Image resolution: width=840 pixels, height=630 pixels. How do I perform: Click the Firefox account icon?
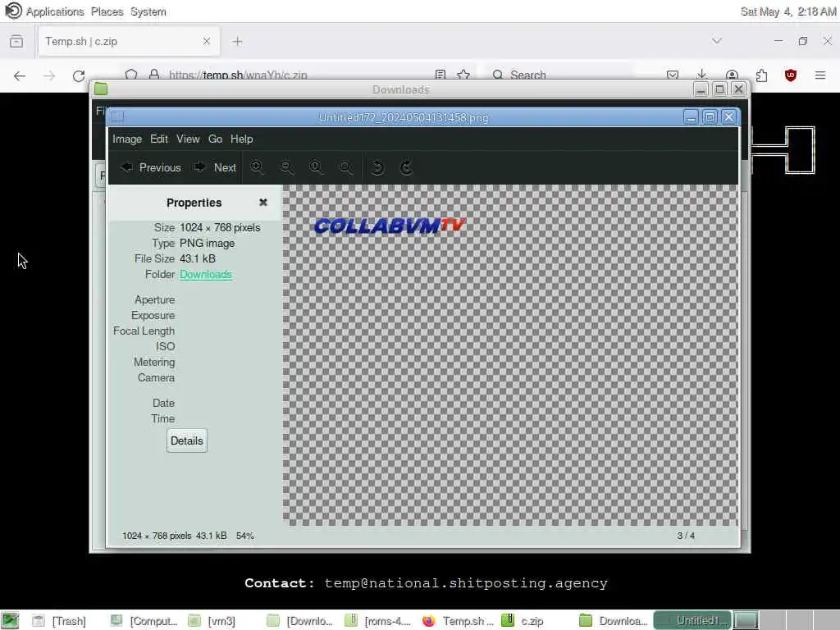(732, 75)
